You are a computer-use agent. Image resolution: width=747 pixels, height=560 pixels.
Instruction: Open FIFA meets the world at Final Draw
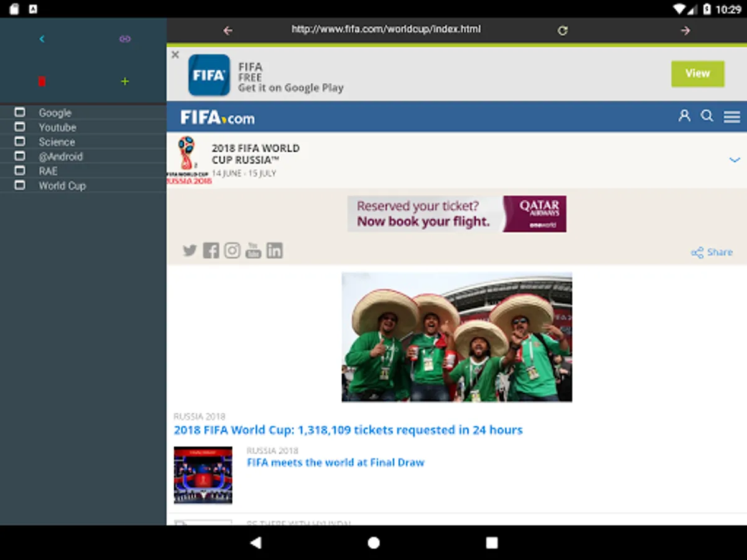click(336, 462)
